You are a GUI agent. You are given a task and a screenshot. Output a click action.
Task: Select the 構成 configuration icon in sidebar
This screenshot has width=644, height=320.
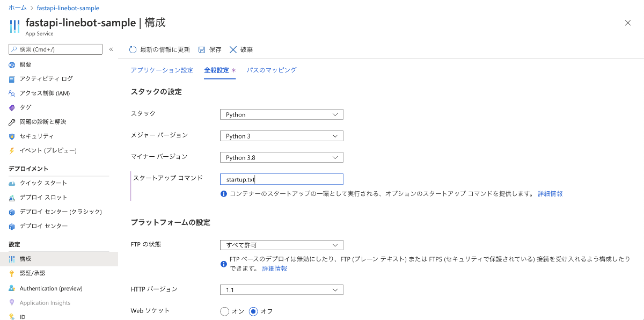[12, 259]
